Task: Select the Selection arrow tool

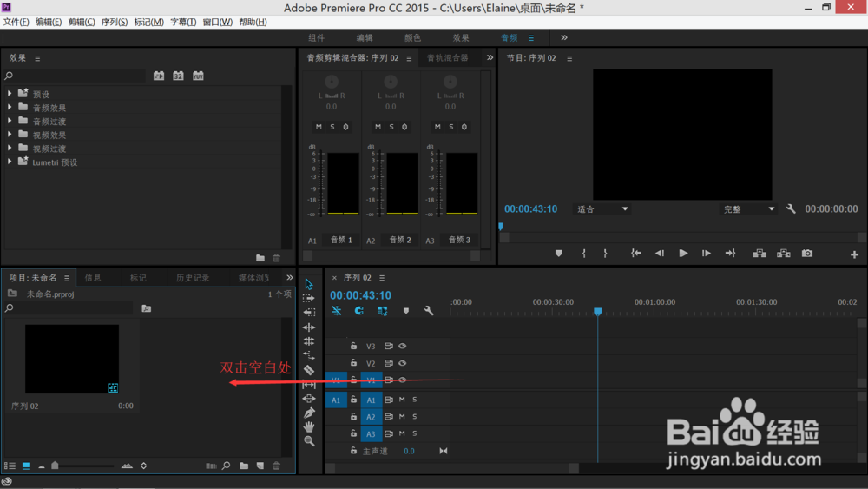Action: coord(309,284)
